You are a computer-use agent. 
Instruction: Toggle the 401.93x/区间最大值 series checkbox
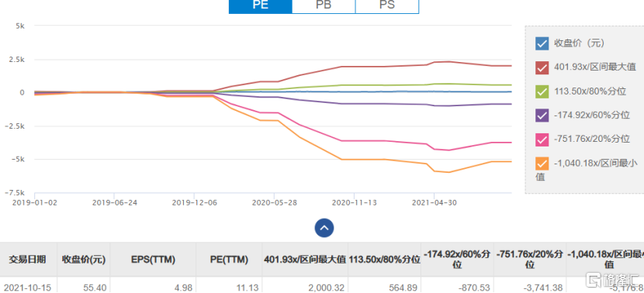(542, 67)
